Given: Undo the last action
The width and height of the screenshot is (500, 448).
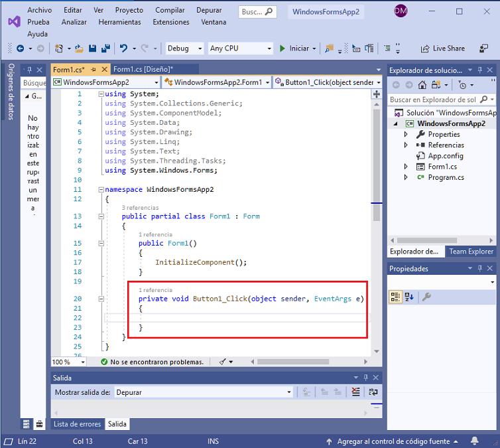Looking at the screenshot, I should 123,48.
